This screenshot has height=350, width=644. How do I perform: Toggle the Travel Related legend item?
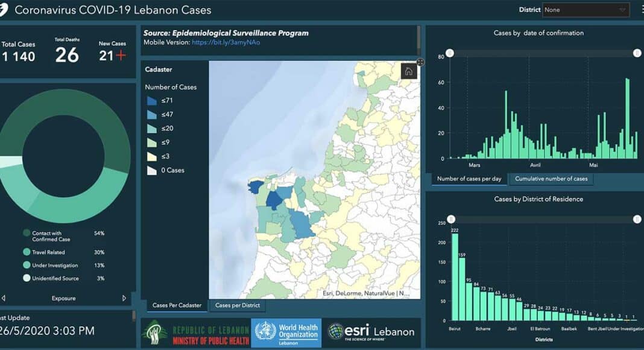coord(27,252)
